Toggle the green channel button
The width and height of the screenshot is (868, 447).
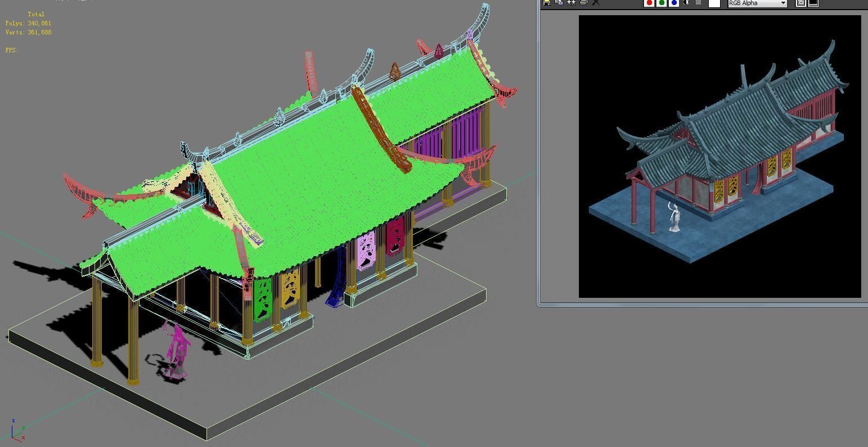[x=662, y=3]
